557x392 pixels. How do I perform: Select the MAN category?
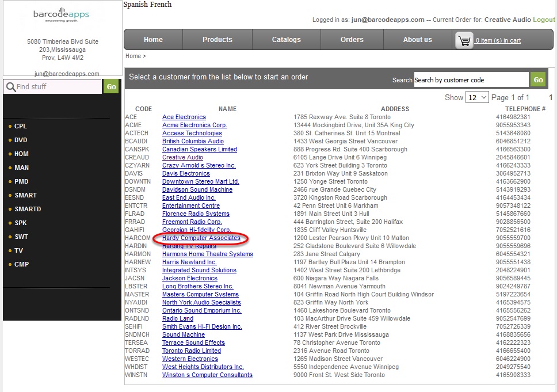coord(21,168)
